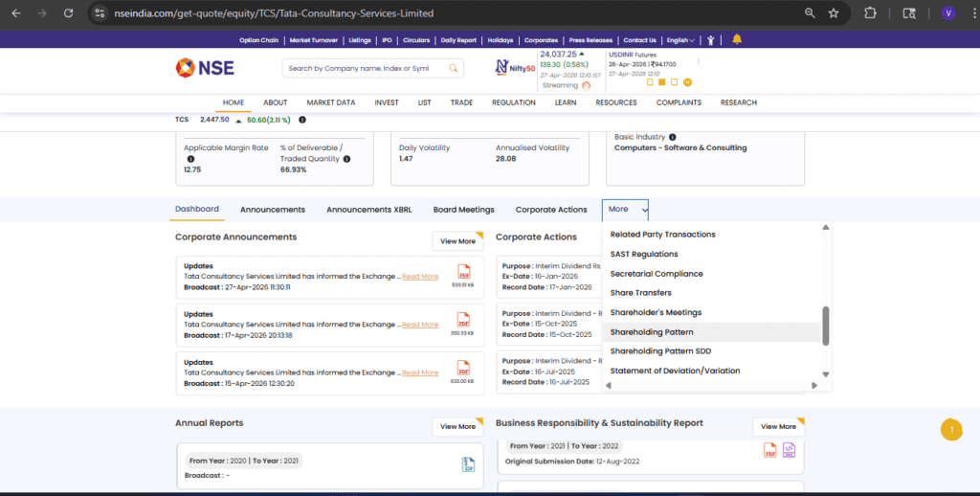
Task: Open PDF of 15-Apr-2026 announcement
Action: pyautogui.click(x=463, y=368)
